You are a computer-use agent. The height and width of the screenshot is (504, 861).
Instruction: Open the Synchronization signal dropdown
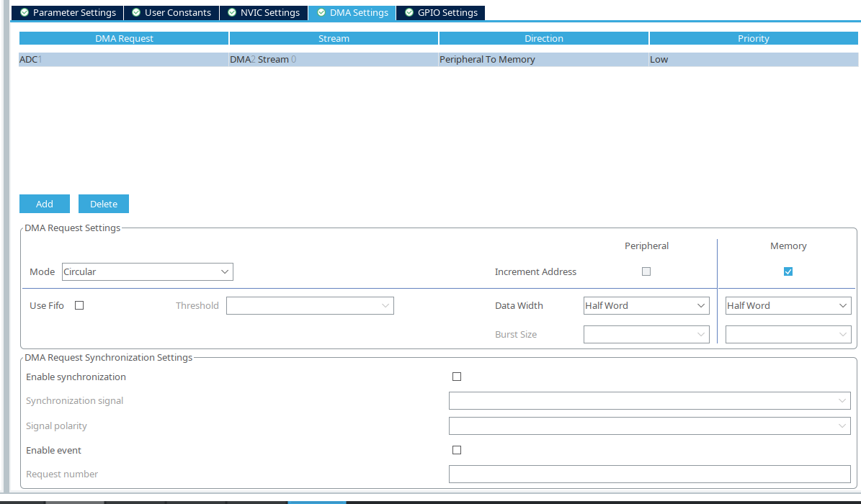649,400
